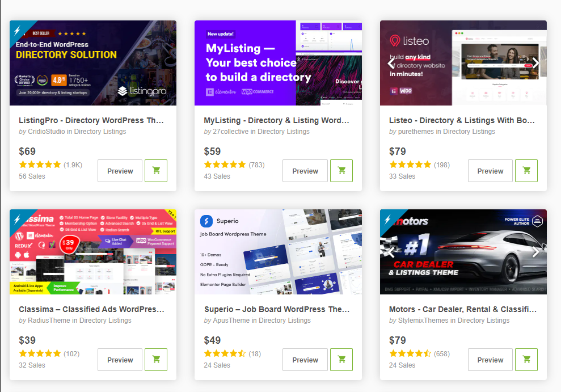Add MyListing theme to cart
Image resolution: width=561 pixels, height=392 pixels.
[341, 171]
